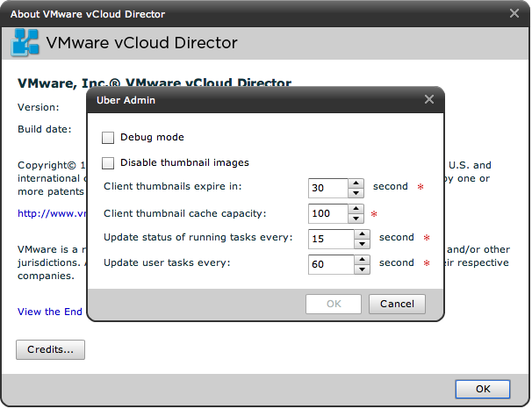The height and width of the screenshot is (409, 532).
Task: Click the red asterisk next to thumbnails expire
Action: pyautogui.click(x=421, y=187)
